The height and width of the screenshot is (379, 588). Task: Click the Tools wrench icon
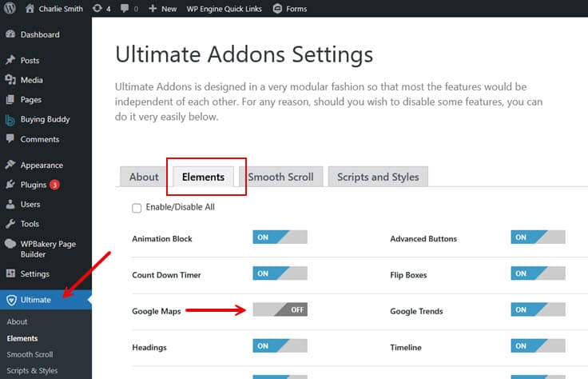coord(10,224)
